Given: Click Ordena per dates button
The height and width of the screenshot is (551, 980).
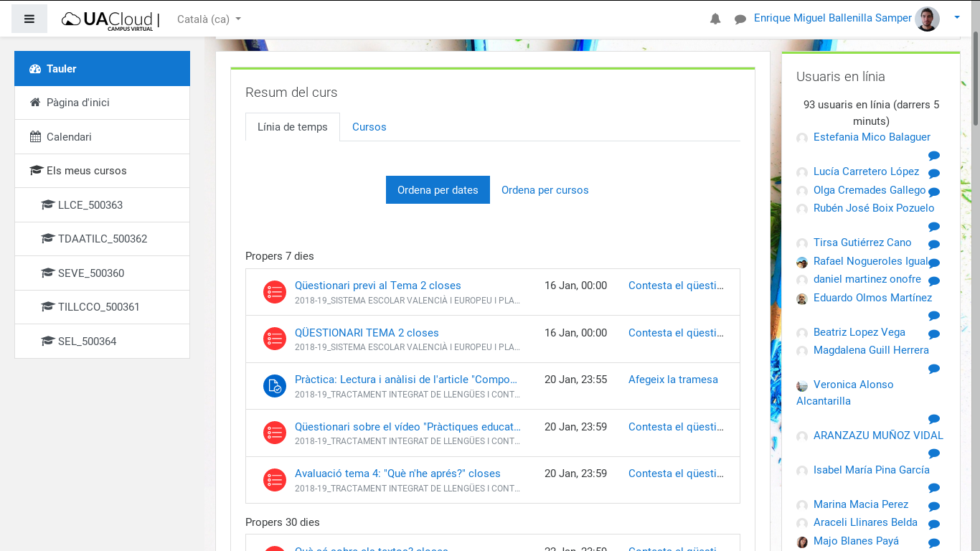Looking at the screenshot, I should coord(438,190).
